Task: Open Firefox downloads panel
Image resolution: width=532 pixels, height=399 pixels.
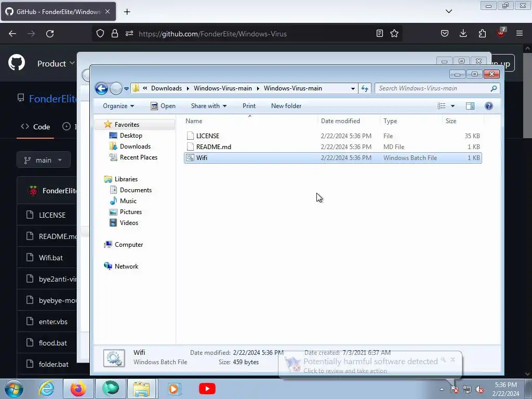Action: 463,33
